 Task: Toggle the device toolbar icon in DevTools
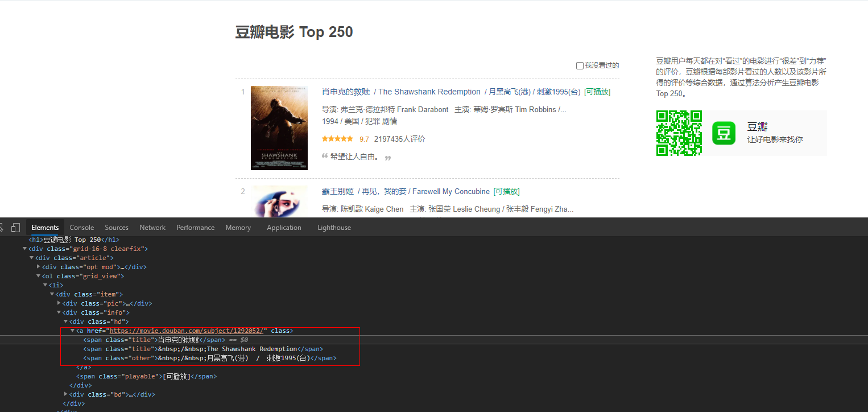(15, 228)
